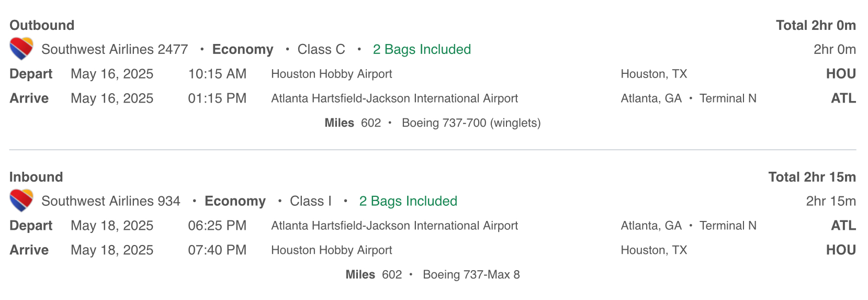Viewport: 868px width, 300px height.
Task: Click Atlanta Hartsfield-Jackson Airport in the inbound departure row
Action: click(x=394, y=226)
